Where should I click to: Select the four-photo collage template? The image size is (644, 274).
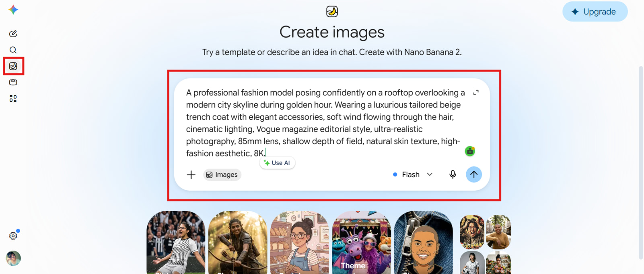486,244
